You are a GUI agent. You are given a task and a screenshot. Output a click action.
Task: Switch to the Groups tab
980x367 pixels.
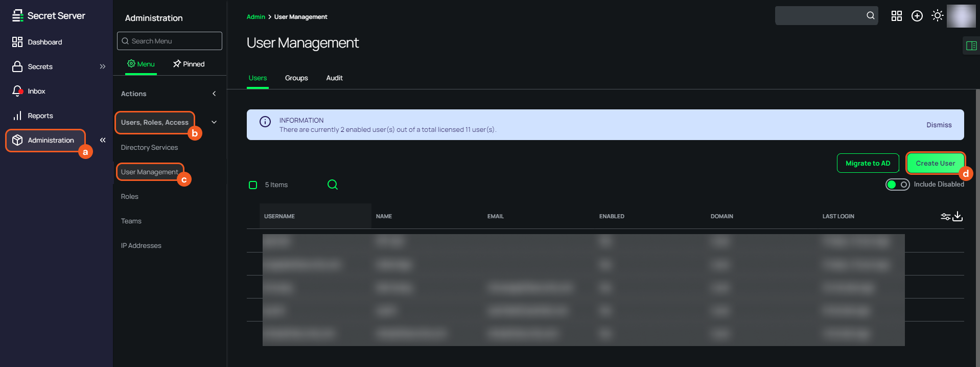(x=296, y=78)
